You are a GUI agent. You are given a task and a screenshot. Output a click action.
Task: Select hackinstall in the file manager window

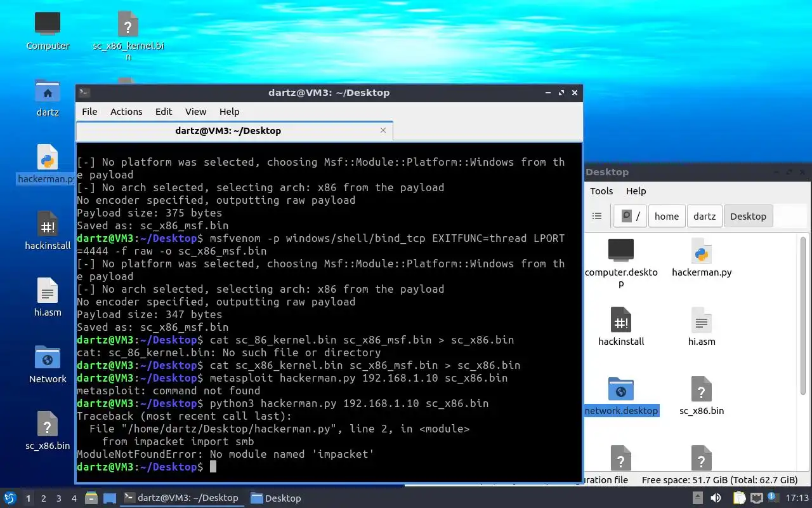pyautogui.click(x=621, y=327)
